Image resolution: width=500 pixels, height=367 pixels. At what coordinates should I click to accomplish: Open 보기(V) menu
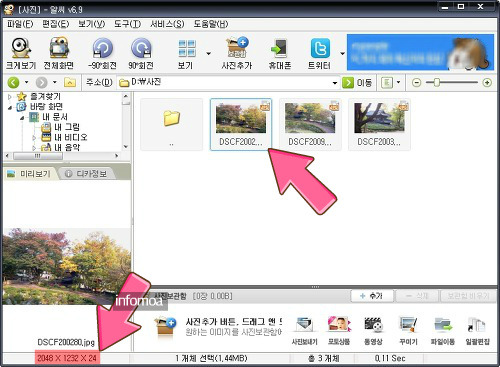[x=91, y=24]
